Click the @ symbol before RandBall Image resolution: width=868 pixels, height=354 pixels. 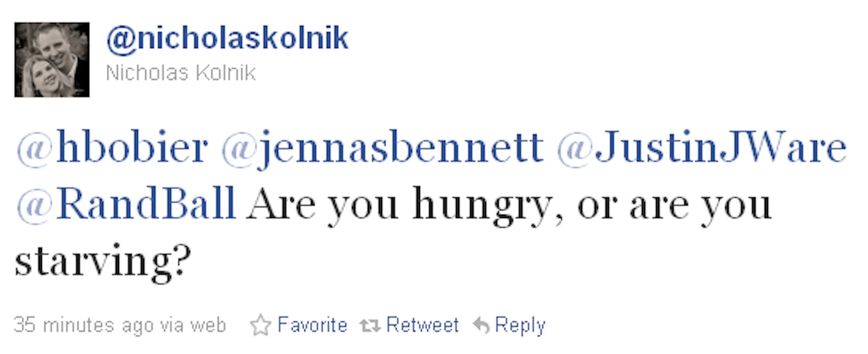pos(35,206)
